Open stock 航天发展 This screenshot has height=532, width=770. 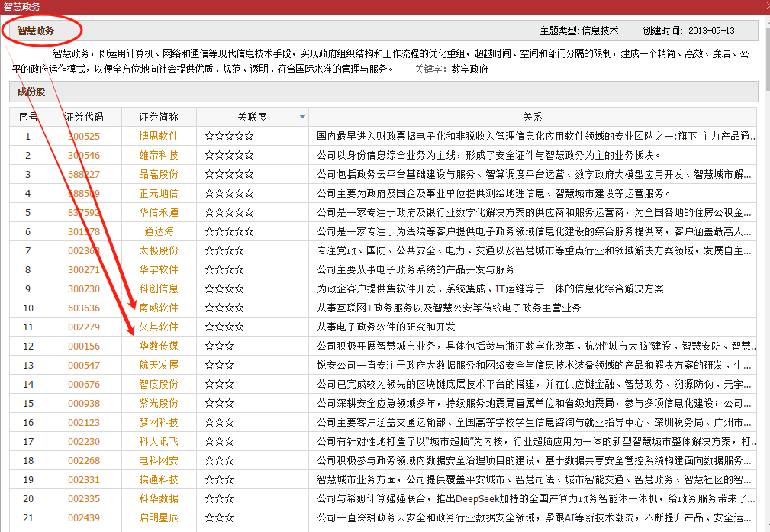(159, 366)
